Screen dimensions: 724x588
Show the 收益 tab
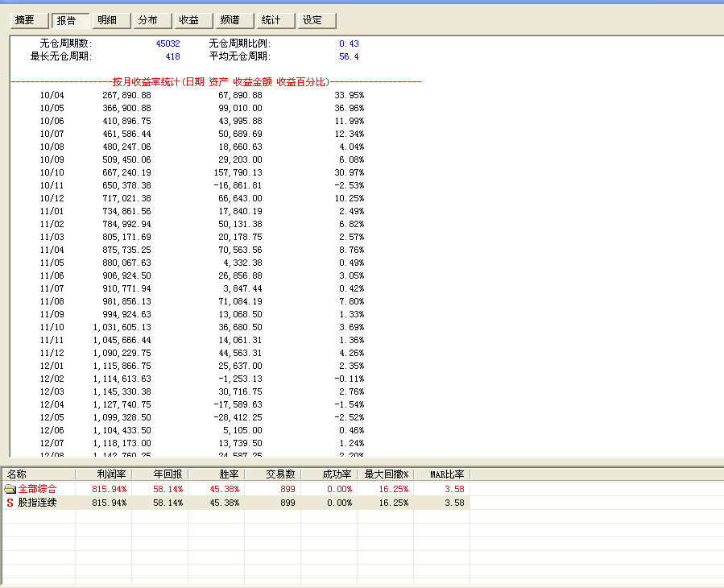click(x=193, y=20)
